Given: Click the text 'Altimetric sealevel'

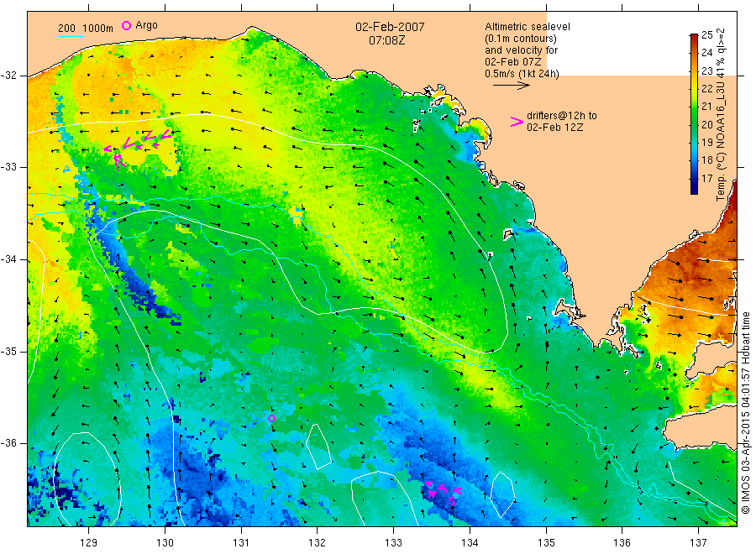Looking at the screenshot, I should point(527,27).
